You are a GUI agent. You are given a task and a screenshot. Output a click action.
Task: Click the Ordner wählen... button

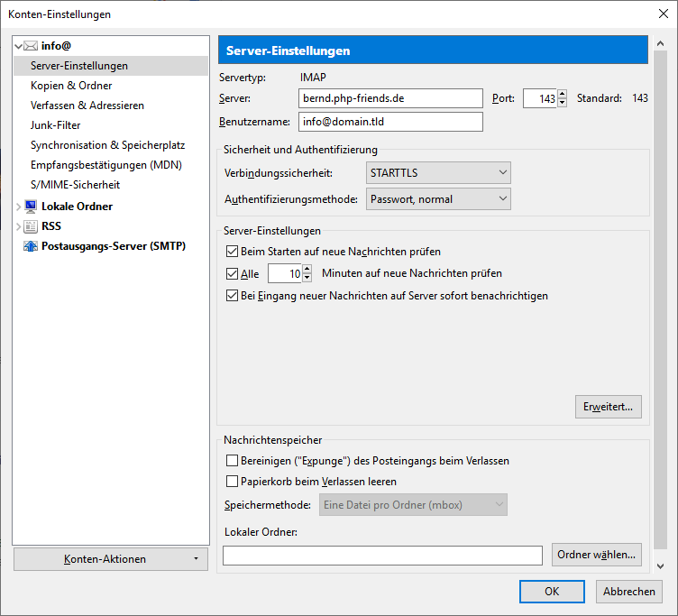click(597, 555)
